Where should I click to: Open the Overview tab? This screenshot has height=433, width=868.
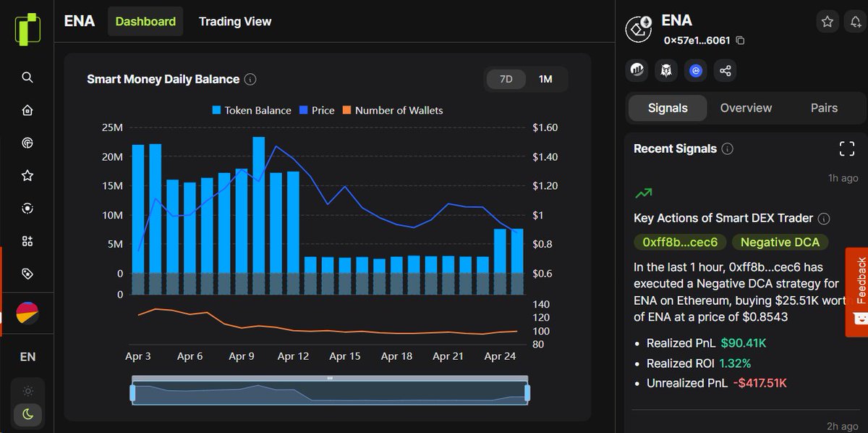746,108
